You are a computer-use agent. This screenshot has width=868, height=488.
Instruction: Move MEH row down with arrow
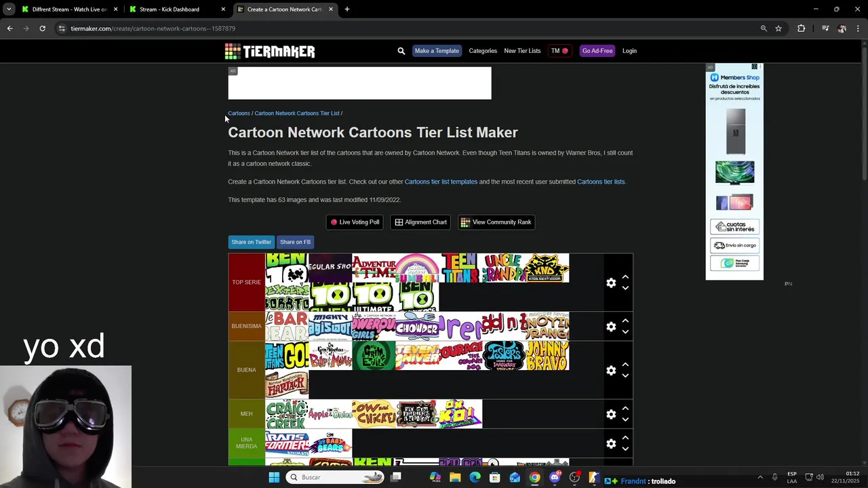coord(625,420)
